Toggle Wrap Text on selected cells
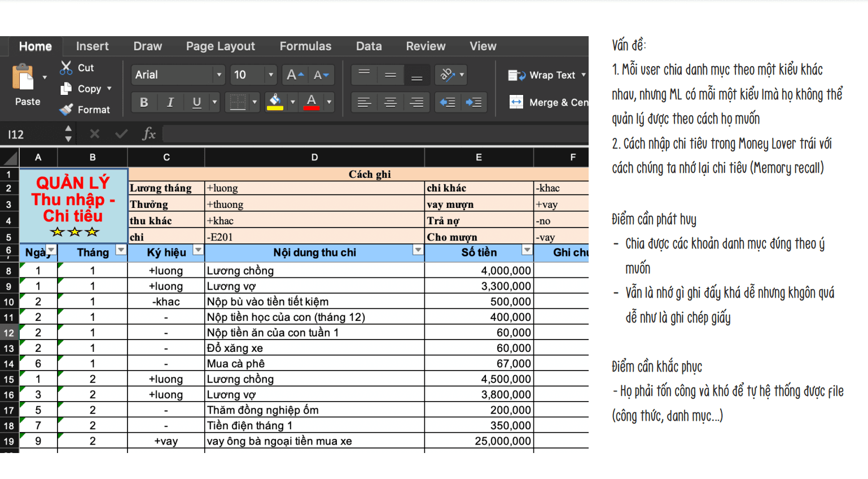The height and width of the screenshot is (479, 868). click(x=542, y=75)
